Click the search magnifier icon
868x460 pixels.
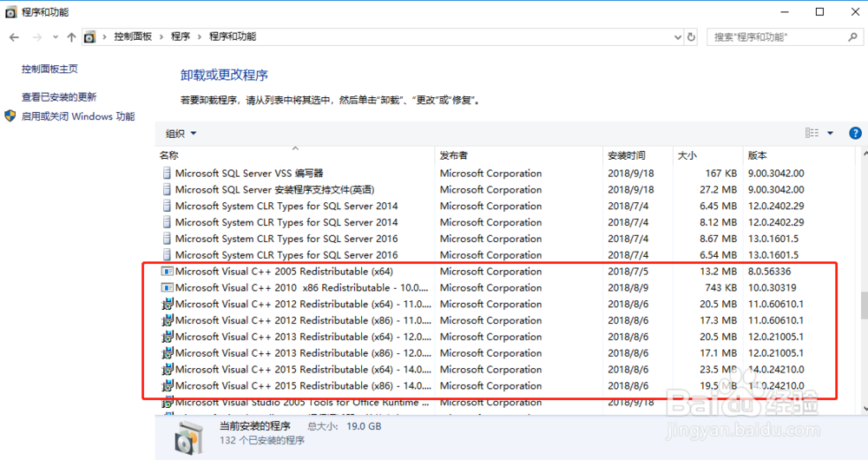tap(852, 37)
